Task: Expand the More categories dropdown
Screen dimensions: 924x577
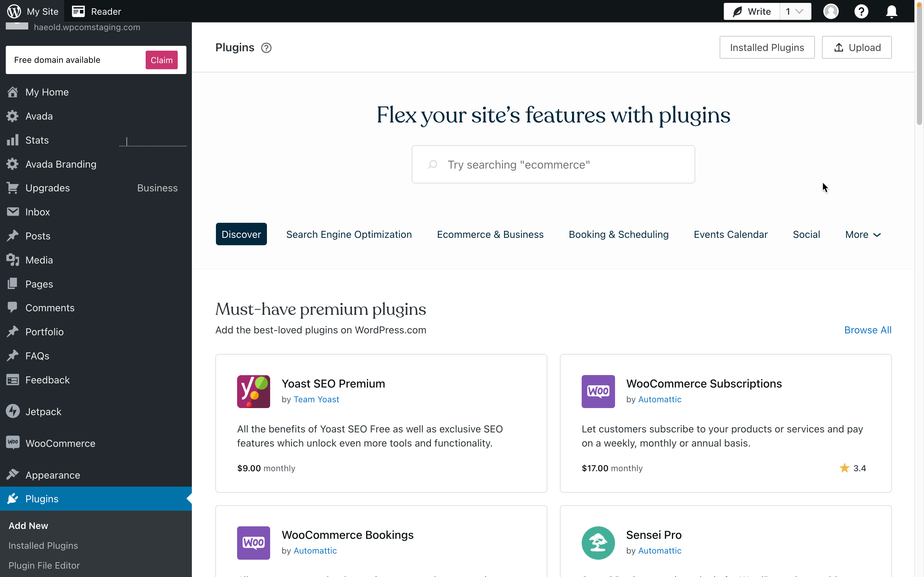Action: pyautogui.click(x=863, y=234)
